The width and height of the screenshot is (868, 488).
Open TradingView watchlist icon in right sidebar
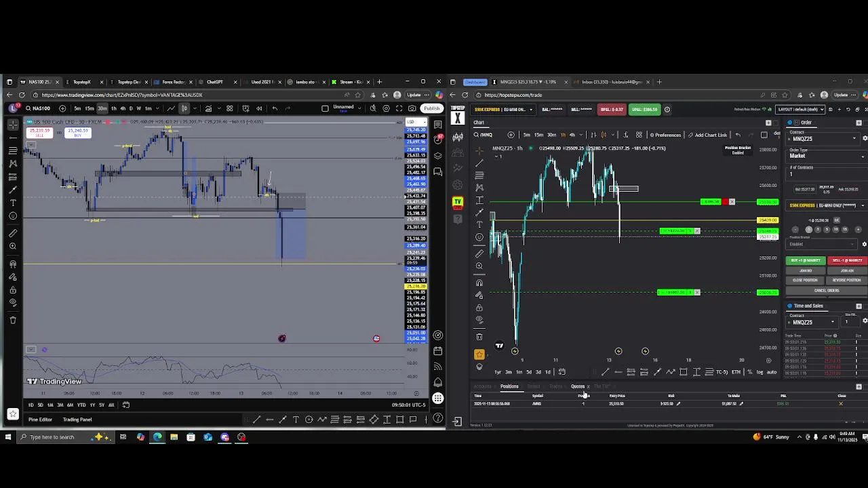[438, 125]
